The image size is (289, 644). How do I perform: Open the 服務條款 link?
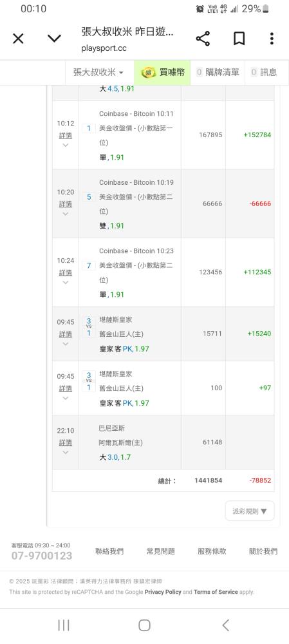click(x=212, y=551)
